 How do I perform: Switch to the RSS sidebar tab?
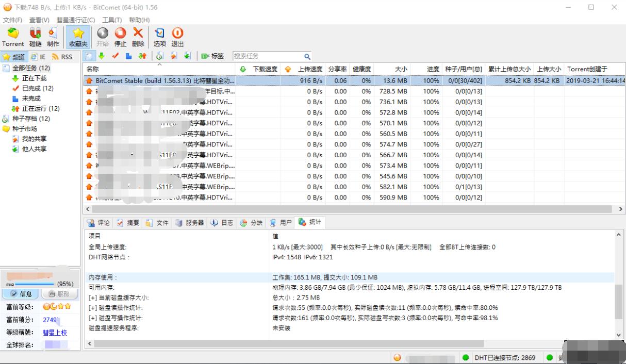(62, 57)
